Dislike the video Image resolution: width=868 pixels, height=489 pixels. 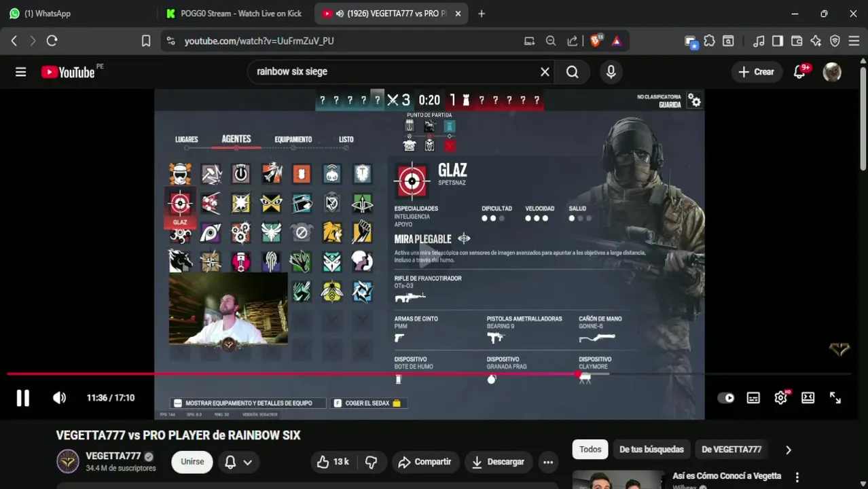[371, 462]
